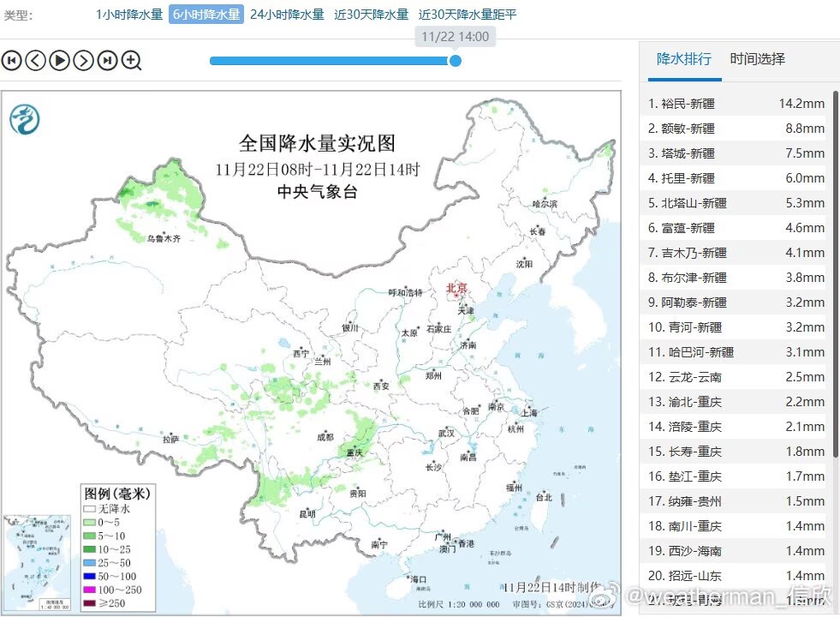Image resolution: width=840 pixels, height=617 pixels.
Task: Click the timeline slider handle
Action: coord(456,61)
